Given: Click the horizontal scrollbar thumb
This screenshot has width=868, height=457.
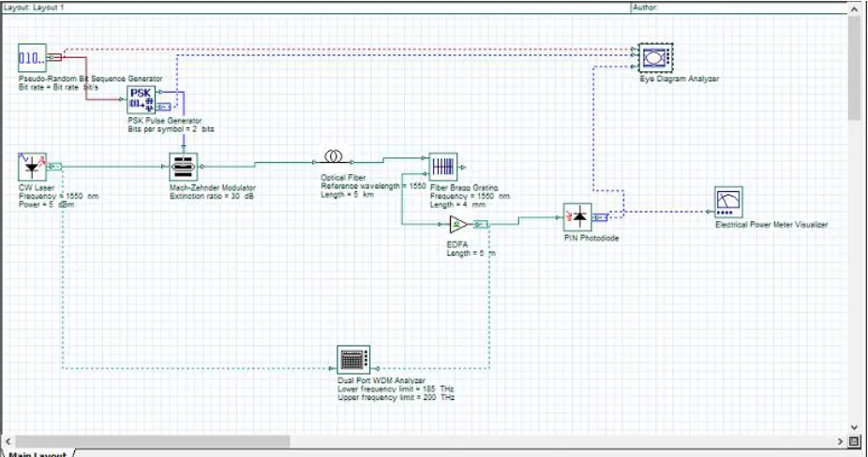Looking at the screenshot, I should tap(152, 441).
